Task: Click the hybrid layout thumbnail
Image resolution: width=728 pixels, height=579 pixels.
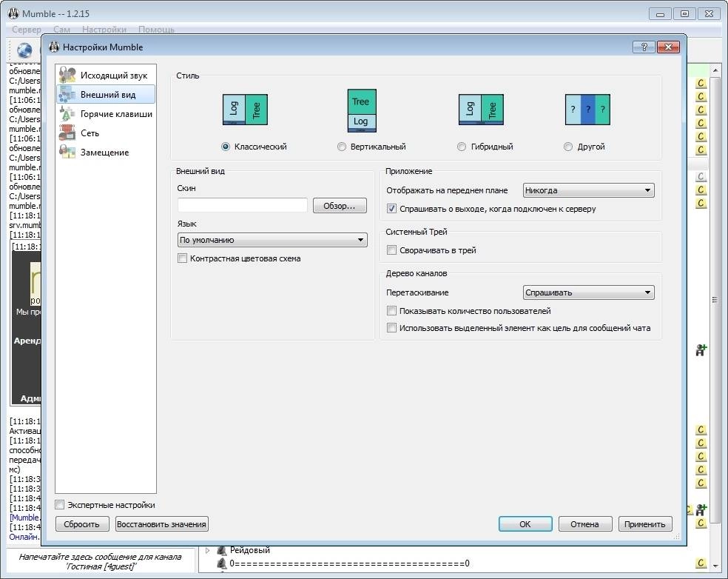Action: (x=481, y=110)
